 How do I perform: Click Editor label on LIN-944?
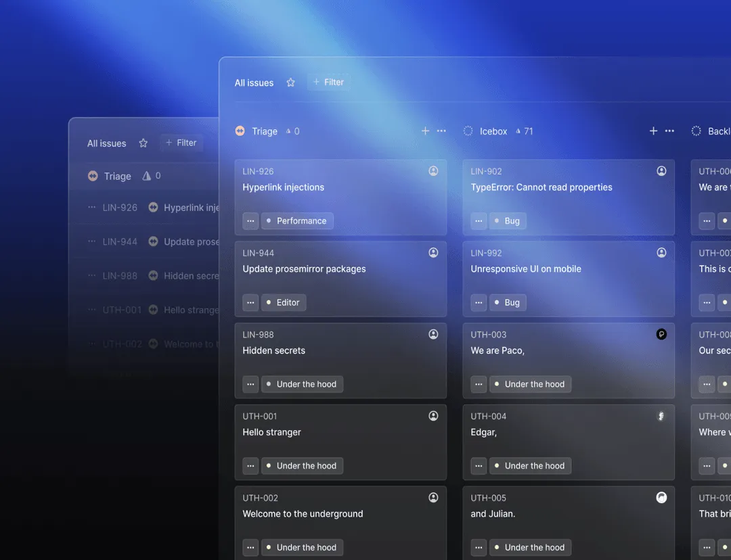[x=284, y=302]
